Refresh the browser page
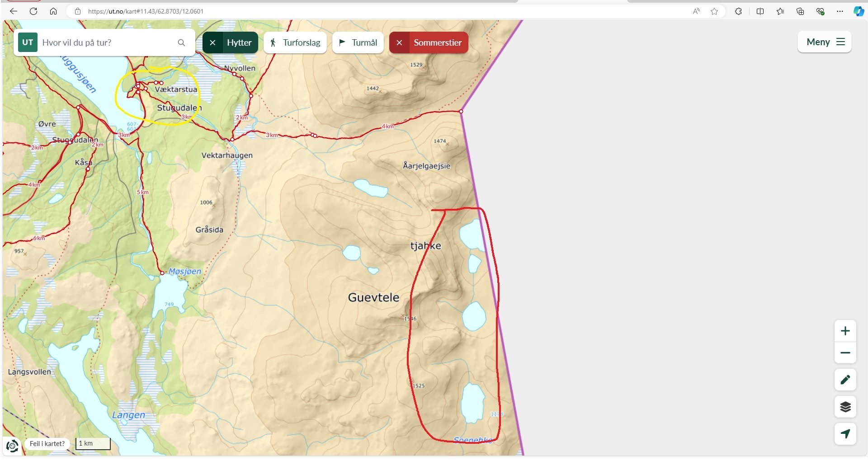868x470 pixels. coord(33,11)
